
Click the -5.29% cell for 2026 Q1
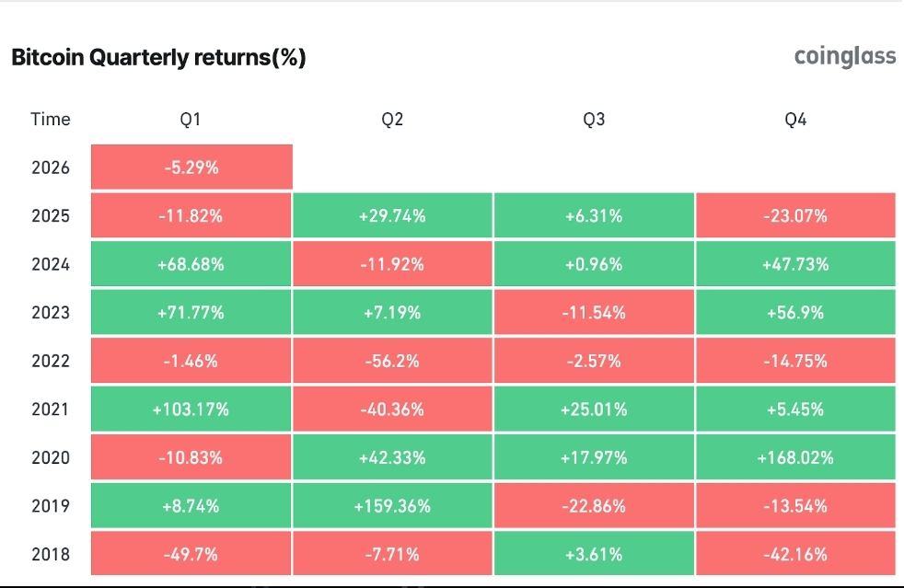click(x=191, y=167)
